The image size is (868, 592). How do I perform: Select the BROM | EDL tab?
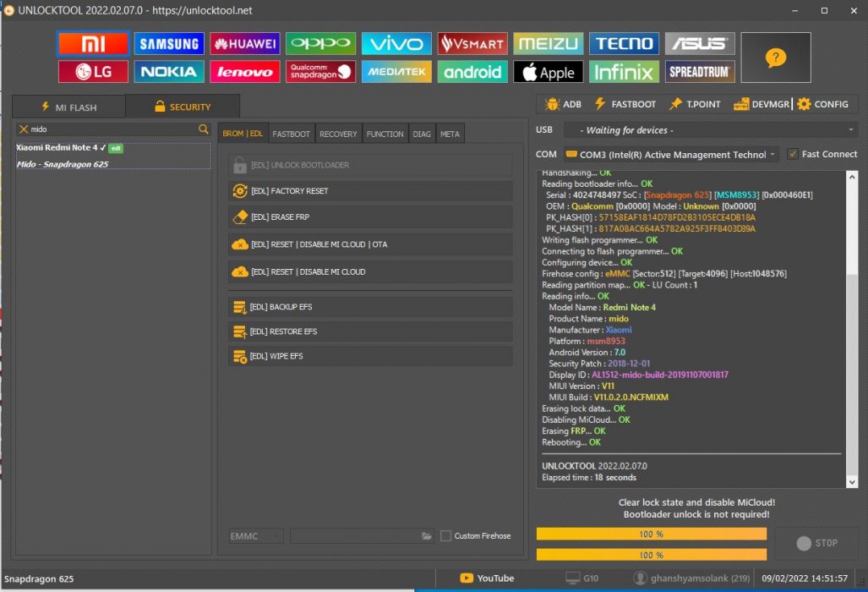[x=243, y=134]
